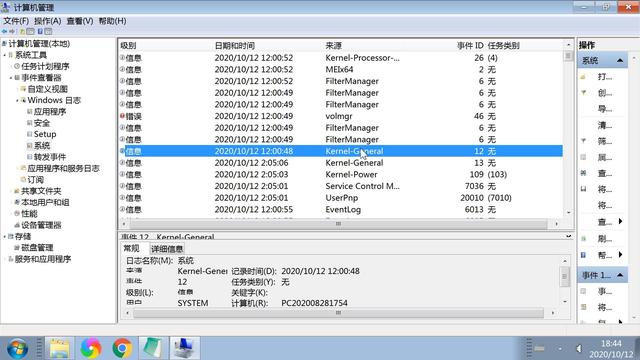
Task: Sort by the 事件 ID column header
Action: 470,45
